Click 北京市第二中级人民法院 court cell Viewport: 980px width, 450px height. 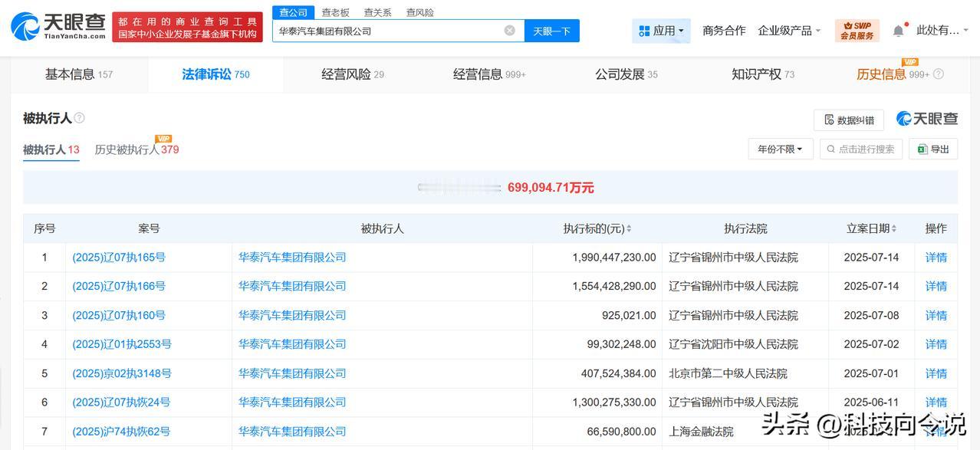tap(728, 373)
